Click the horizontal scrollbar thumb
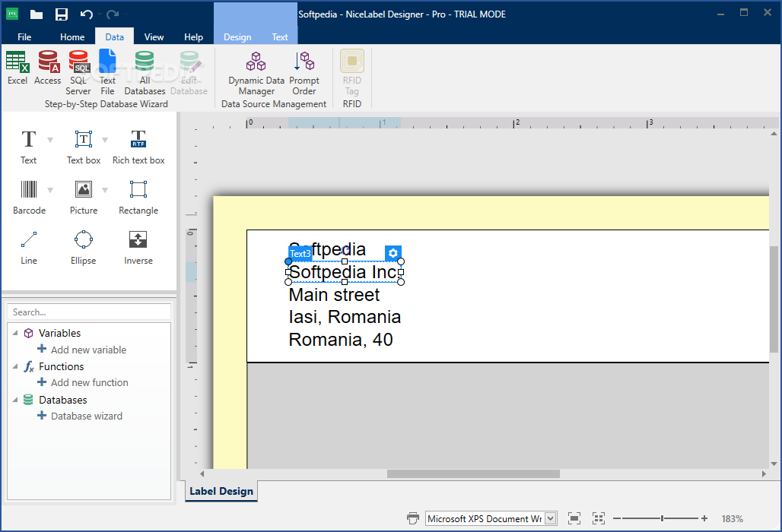782x532 pixels. (473, 473)
